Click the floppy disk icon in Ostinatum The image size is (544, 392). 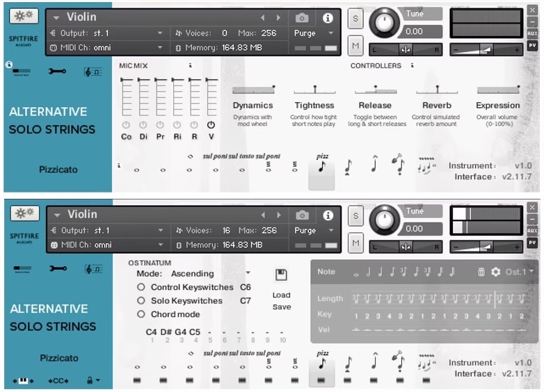point(281,275)
